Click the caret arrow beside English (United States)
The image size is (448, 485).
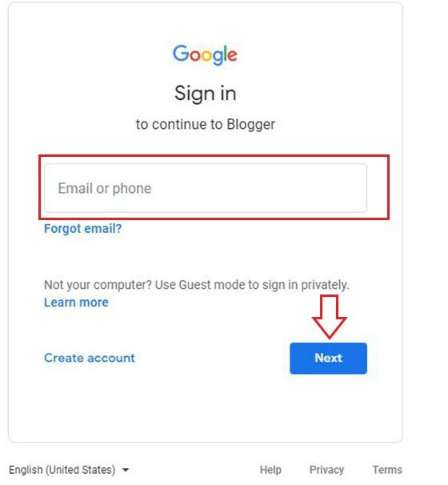click(126, 470)
